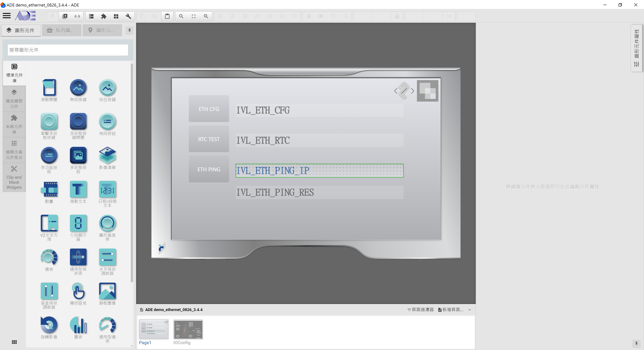Click the fit-to-screen zoom icon
This screenshot has height=350, width=644.
click(x=194, y=16)
